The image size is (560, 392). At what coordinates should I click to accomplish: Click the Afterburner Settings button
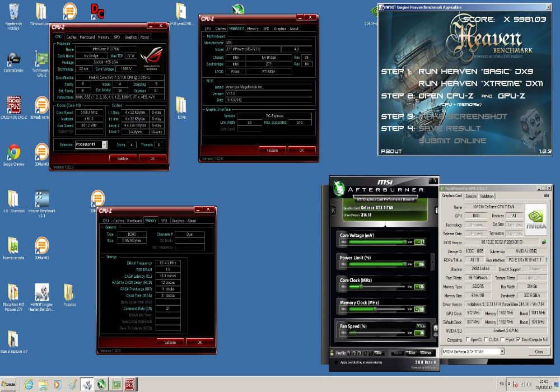426,353
